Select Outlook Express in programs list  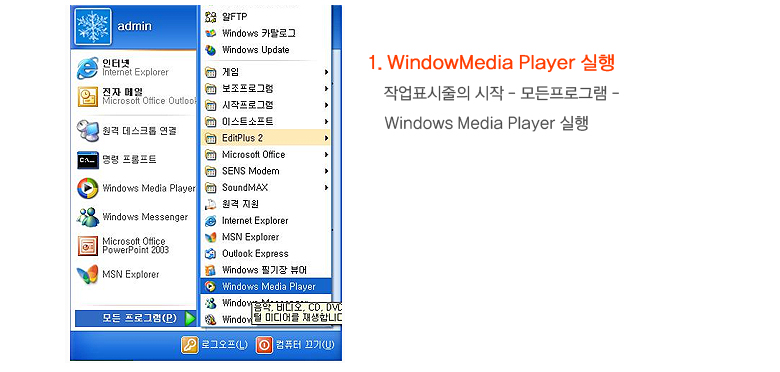(x=266, y=254)
